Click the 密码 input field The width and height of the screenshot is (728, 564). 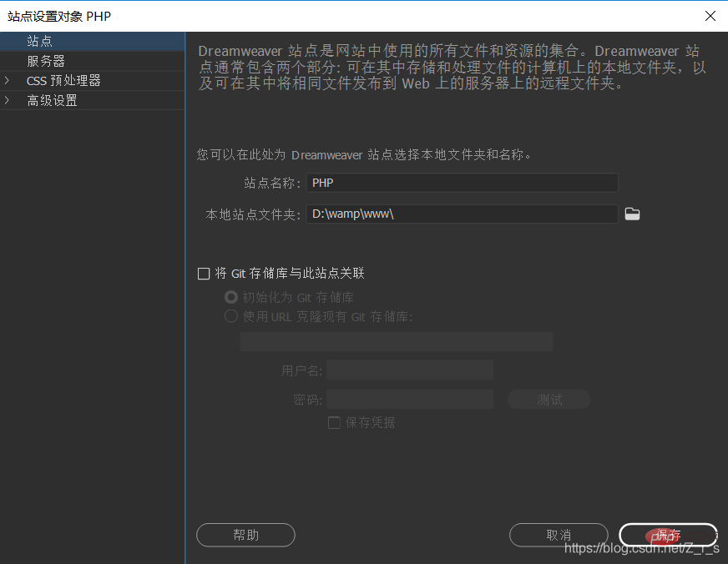(409, 399)
